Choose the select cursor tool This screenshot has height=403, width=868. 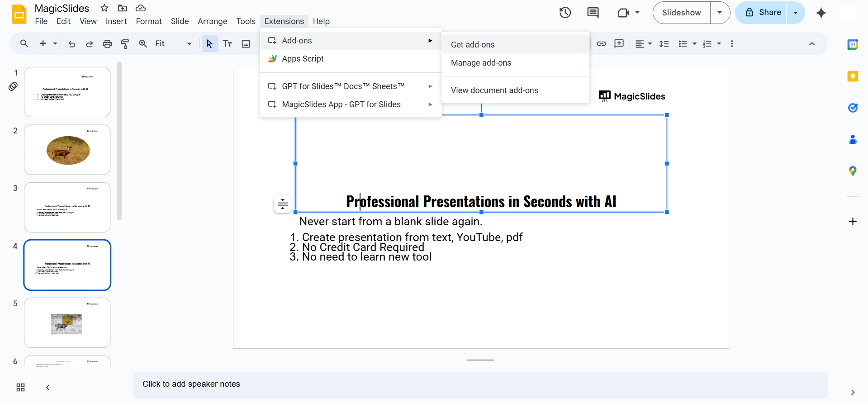point(209,43)
